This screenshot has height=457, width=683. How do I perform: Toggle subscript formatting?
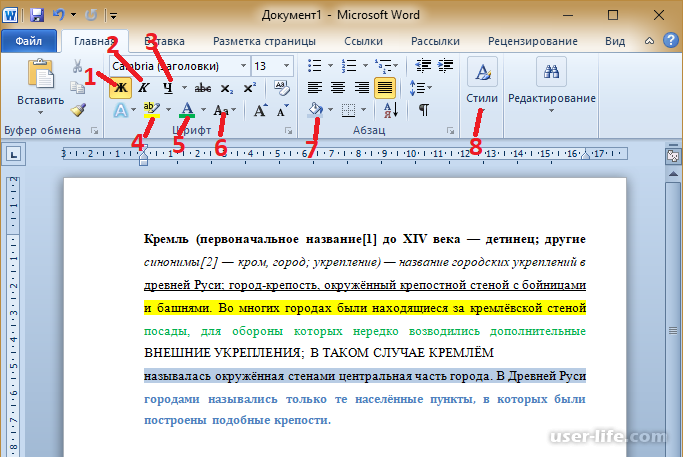pyautogui.click(x=226, y=88)
